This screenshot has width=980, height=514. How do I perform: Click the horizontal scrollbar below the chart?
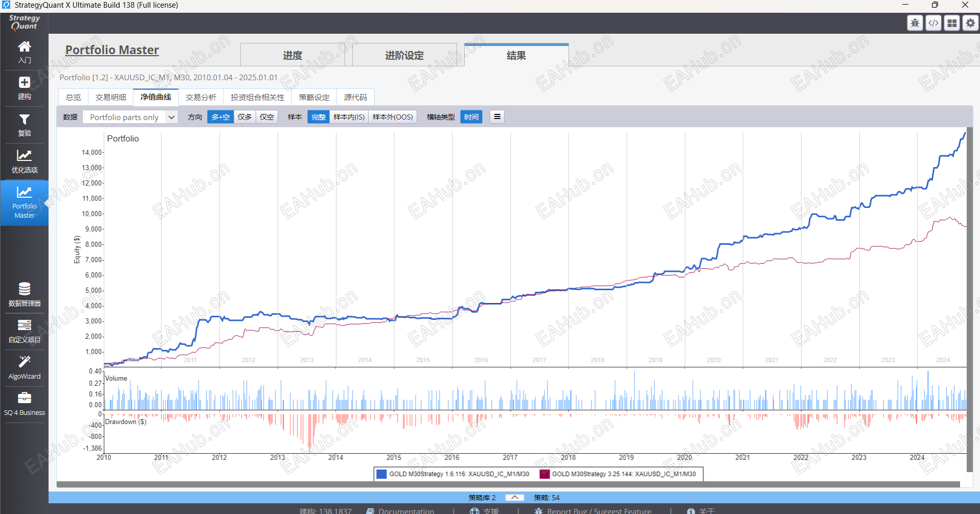pyautogui.click(x=508, y=484)
